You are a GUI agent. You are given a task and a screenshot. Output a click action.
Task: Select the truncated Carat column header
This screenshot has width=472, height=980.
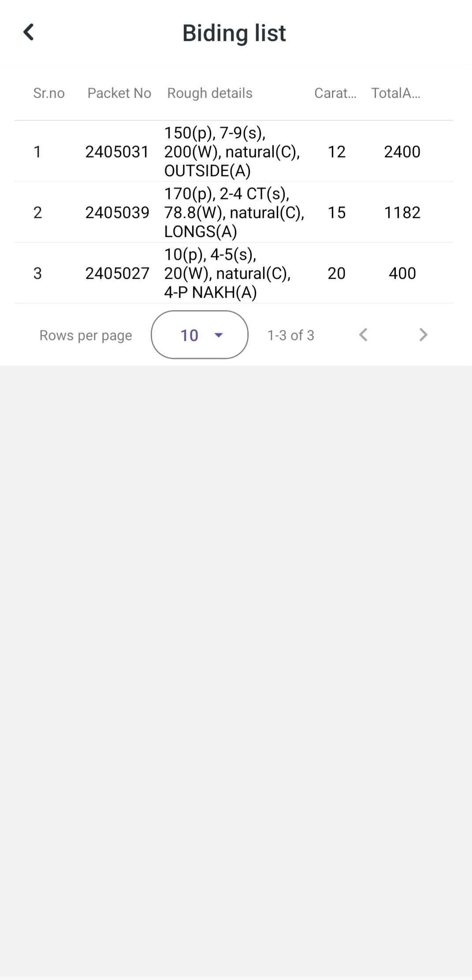click(335, 93)
